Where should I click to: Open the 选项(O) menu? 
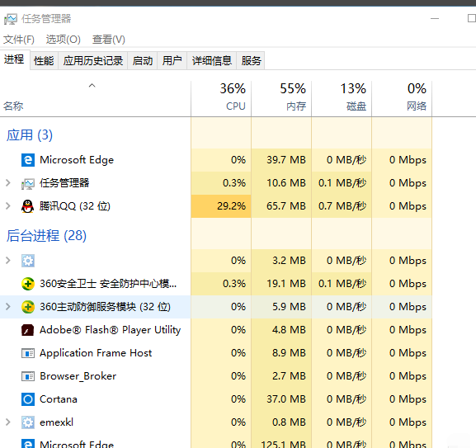(64, 40)
